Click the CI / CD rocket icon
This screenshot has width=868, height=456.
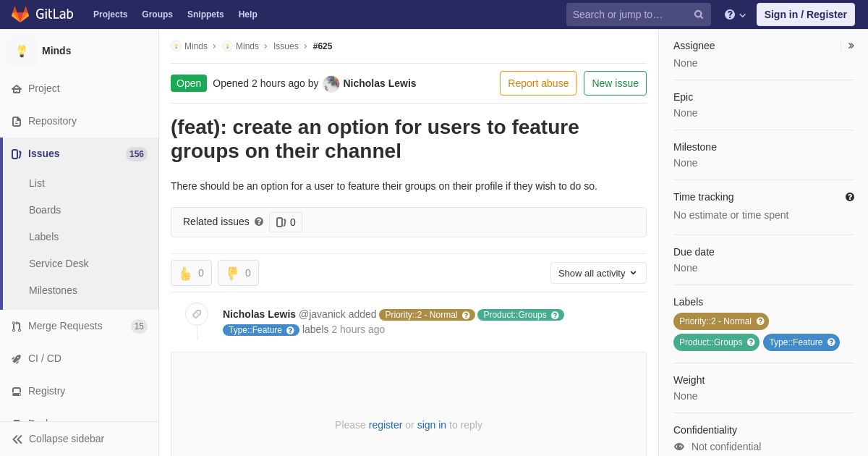[17, 359]
